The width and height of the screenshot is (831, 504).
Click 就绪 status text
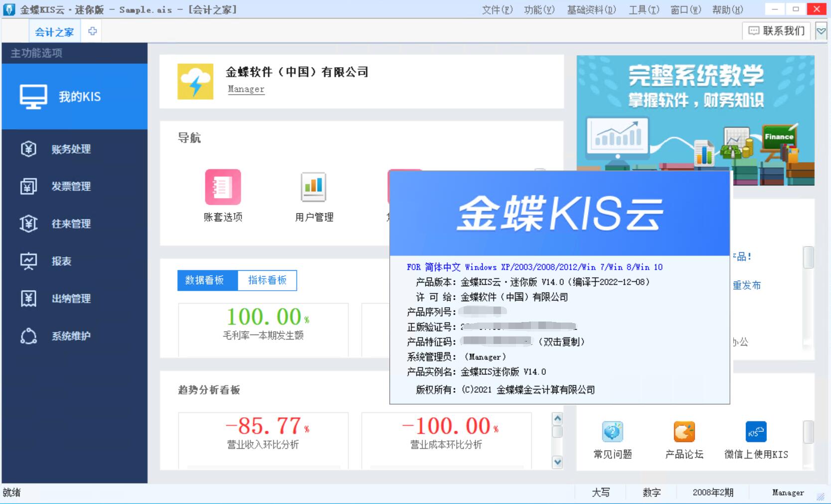tap(11, 493)
